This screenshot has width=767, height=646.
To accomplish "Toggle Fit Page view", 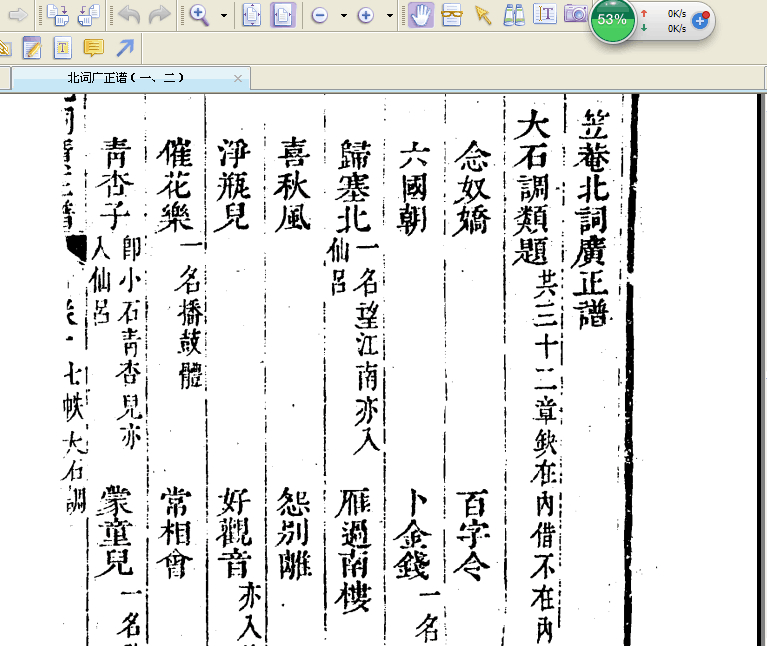I will point(251,15).
